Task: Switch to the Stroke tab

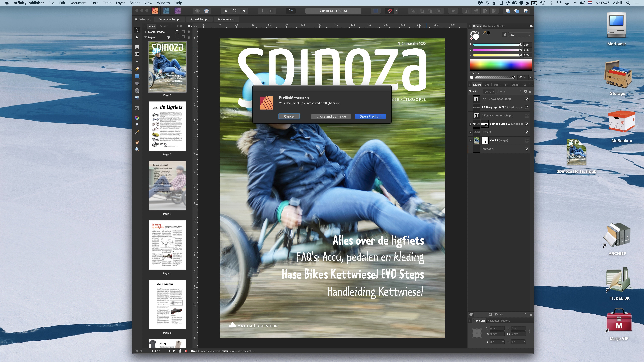Action: tap(501, 26)
